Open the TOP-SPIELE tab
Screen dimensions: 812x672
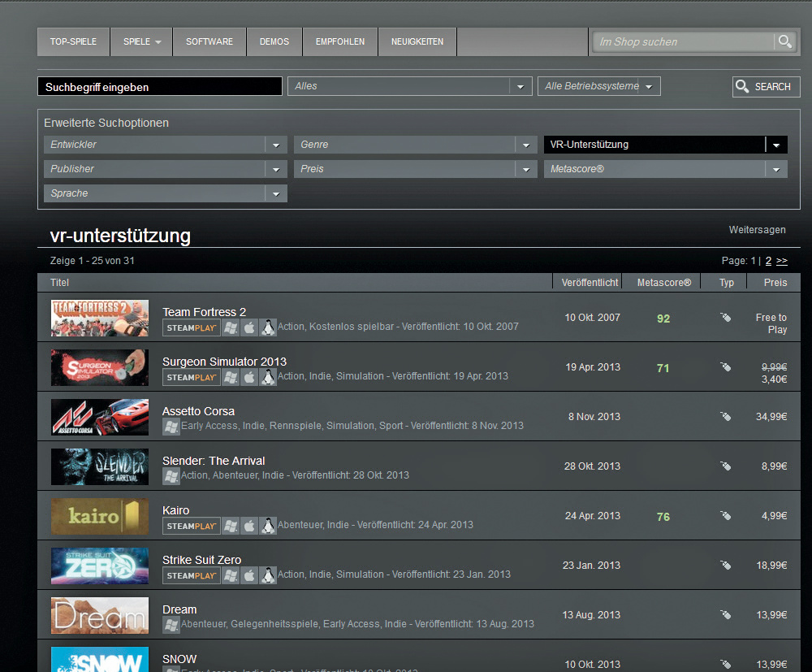tap(74, 41)
